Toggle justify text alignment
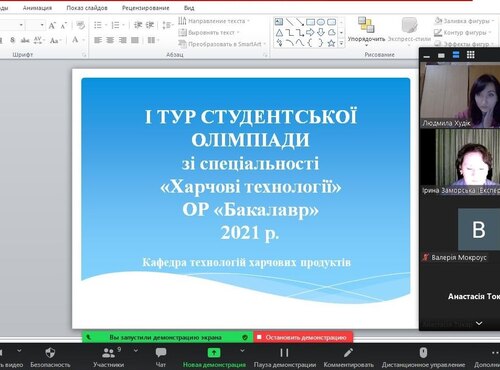 coord(135,40)
